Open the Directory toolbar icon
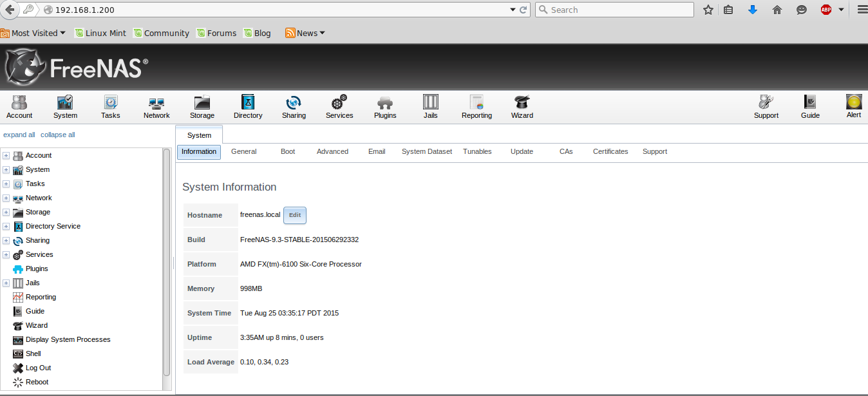This screenshot has width=868, height=396. click(248, 107)
